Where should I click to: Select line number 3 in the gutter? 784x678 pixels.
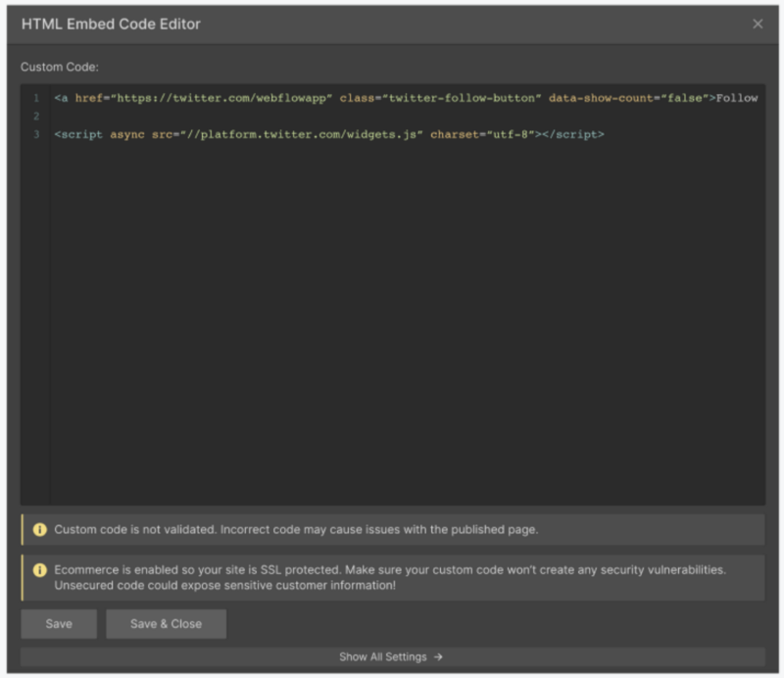35,133
